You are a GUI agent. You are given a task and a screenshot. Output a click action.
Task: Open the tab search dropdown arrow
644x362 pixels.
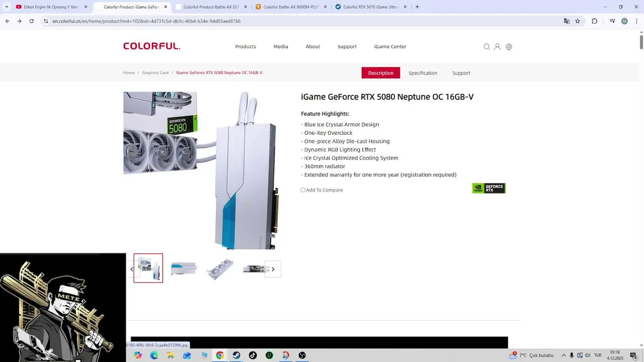[7, 7]
